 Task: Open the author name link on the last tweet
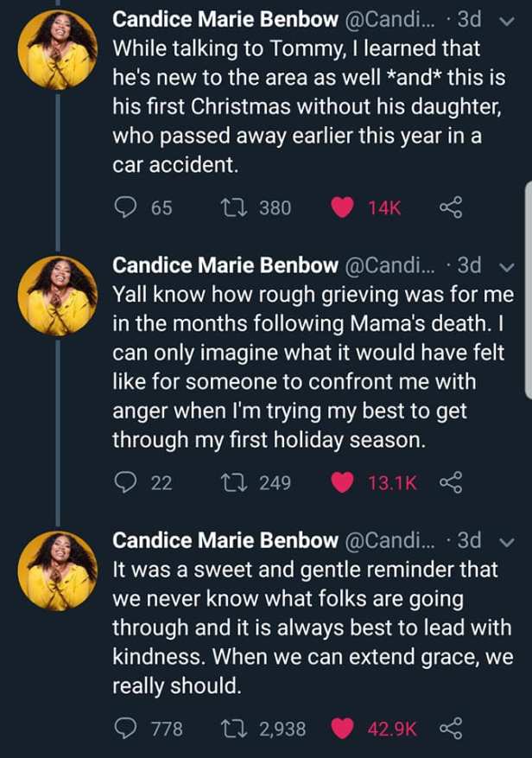(x=225, y=540)
